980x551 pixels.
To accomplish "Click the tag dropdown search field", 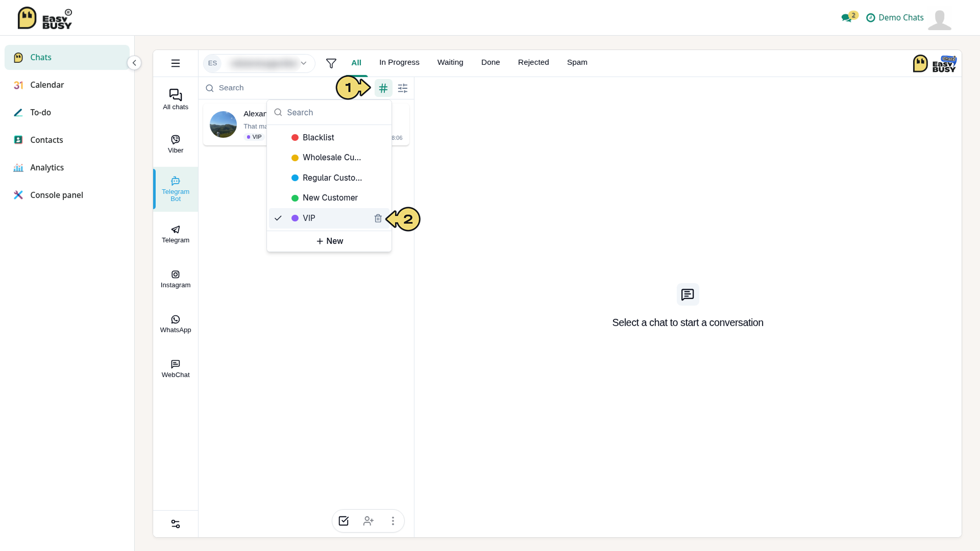I will click(329, 112).
